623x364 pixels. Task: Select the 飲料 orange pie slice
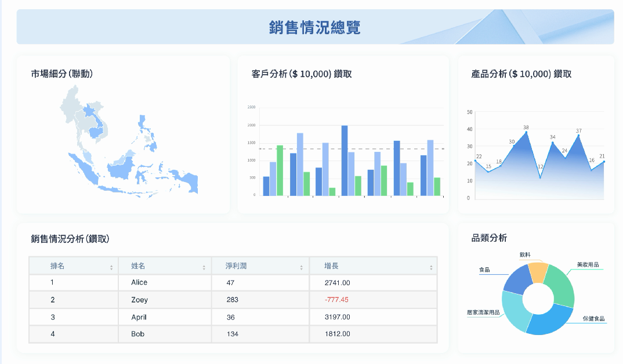coord(538,272)
